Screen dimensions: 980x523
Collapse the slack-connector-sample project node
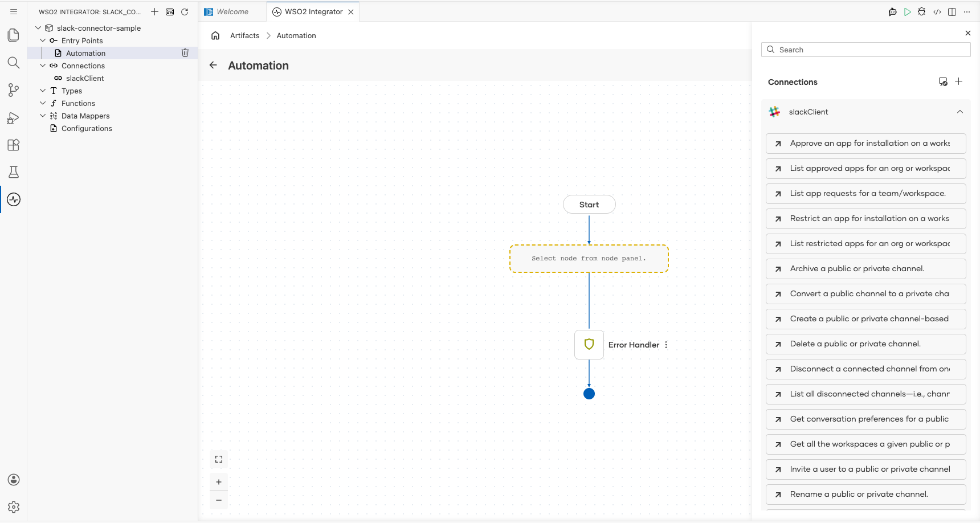tap(38, 28)
